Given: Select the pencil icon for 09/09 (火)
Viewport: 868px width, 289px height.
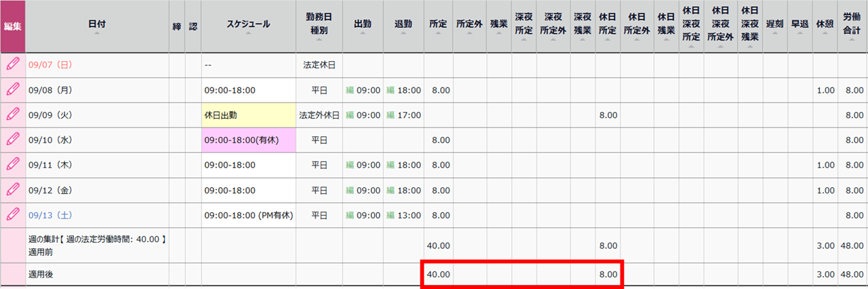Looking at the screenshot, I should point(13,115).
